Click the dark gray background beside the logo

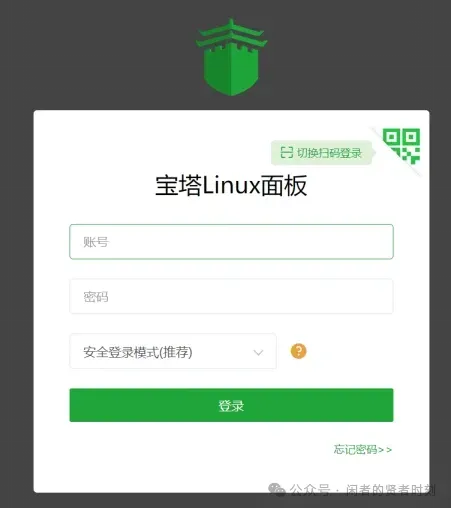coord(100,57)
